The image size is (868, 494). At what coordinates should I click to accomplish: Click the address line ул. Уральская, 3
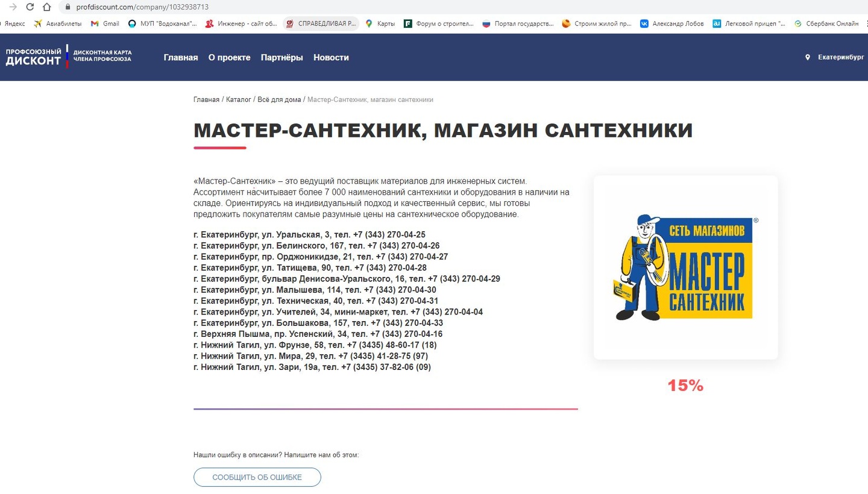[x=310, y=235]
